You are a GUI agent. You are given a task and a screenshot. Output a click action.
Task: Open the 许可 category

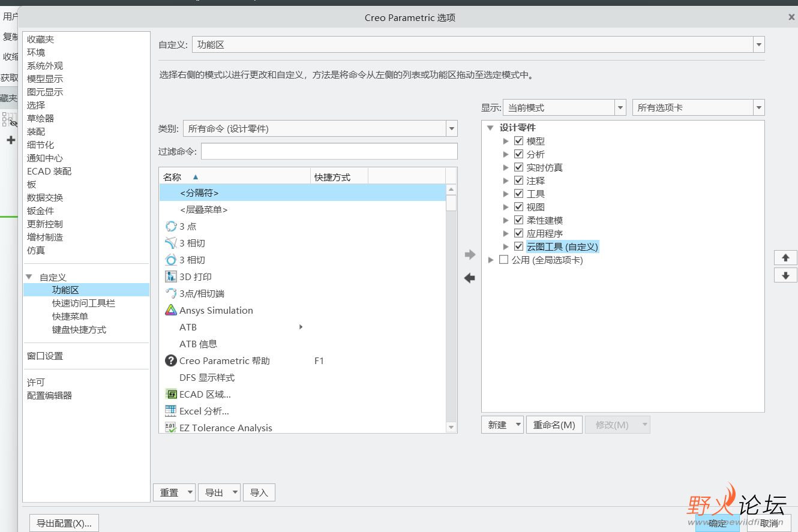pos(36,382)
